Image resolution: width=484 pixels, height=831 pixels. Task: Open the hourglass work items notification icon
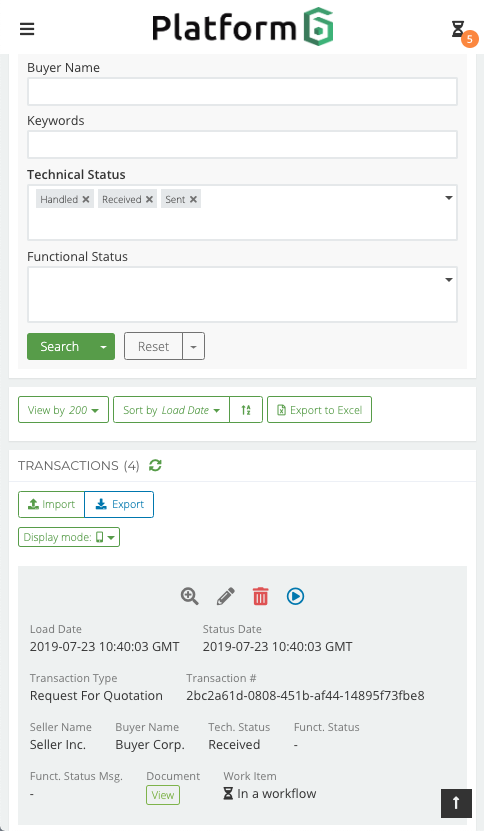[x=458, y=29]
